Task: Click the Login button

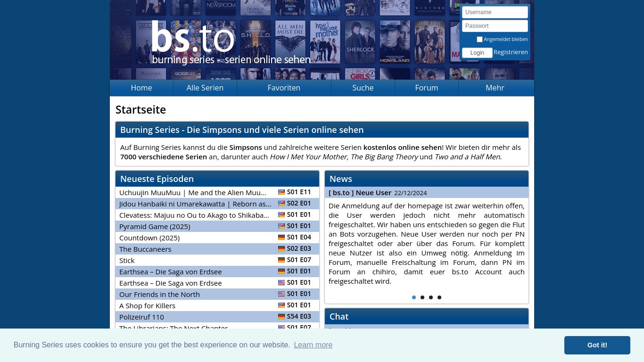Action: (x=477, y=53)
